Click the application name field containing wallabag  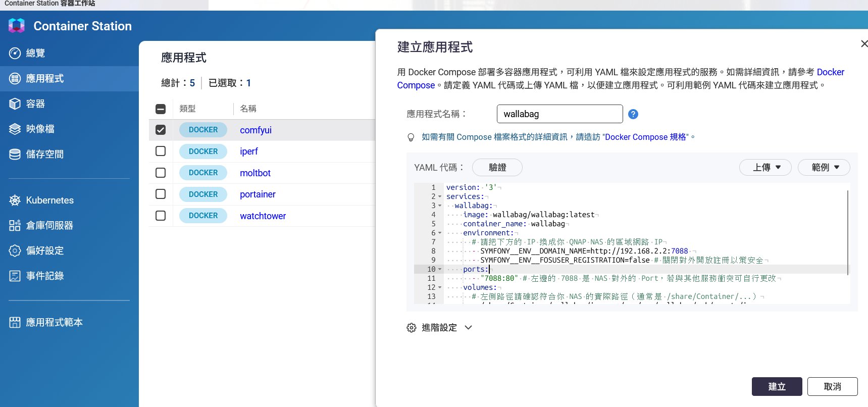(559, 114)
